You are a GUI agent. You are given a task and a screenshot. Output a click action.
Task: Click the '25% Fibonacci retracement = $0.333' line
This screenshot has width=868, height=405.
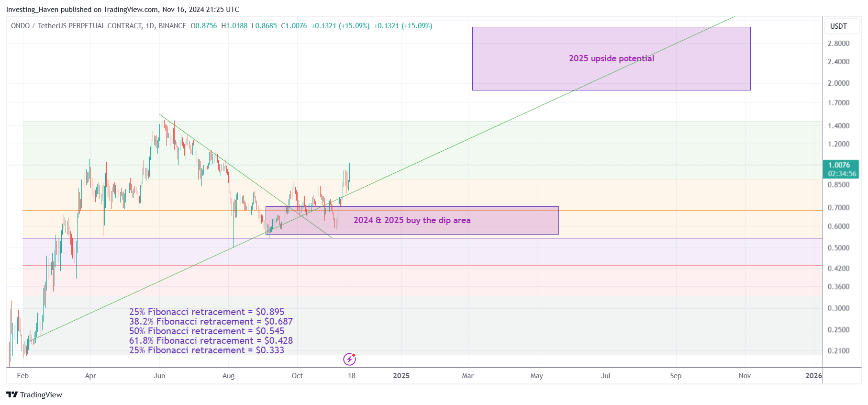pos(207,350)
